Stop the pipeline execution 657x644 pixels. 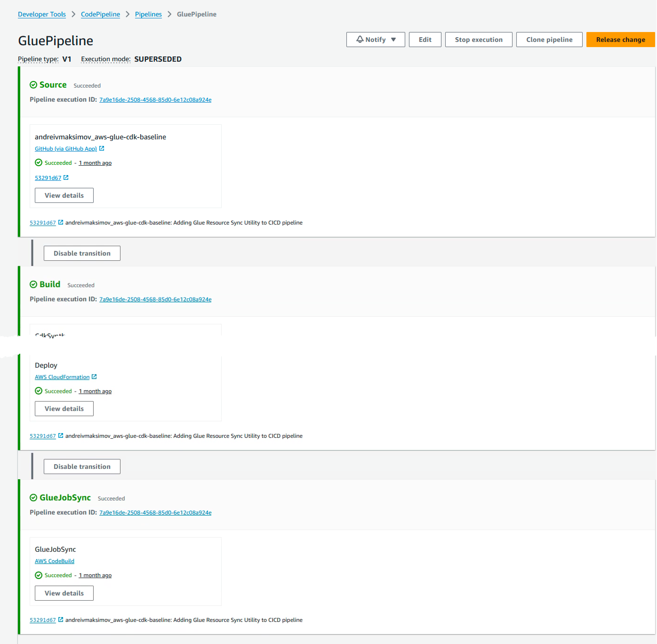[478, 40]
